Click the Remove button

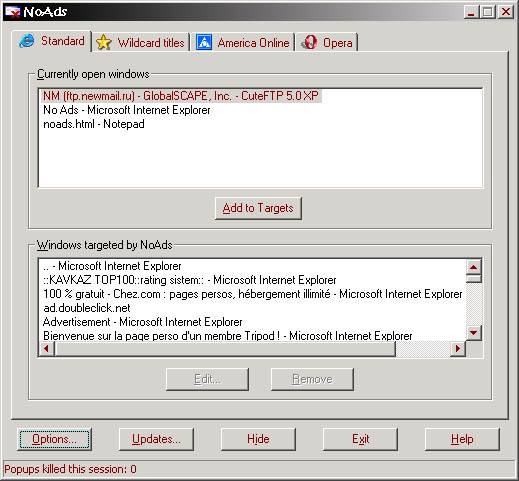tap(312, 379)
